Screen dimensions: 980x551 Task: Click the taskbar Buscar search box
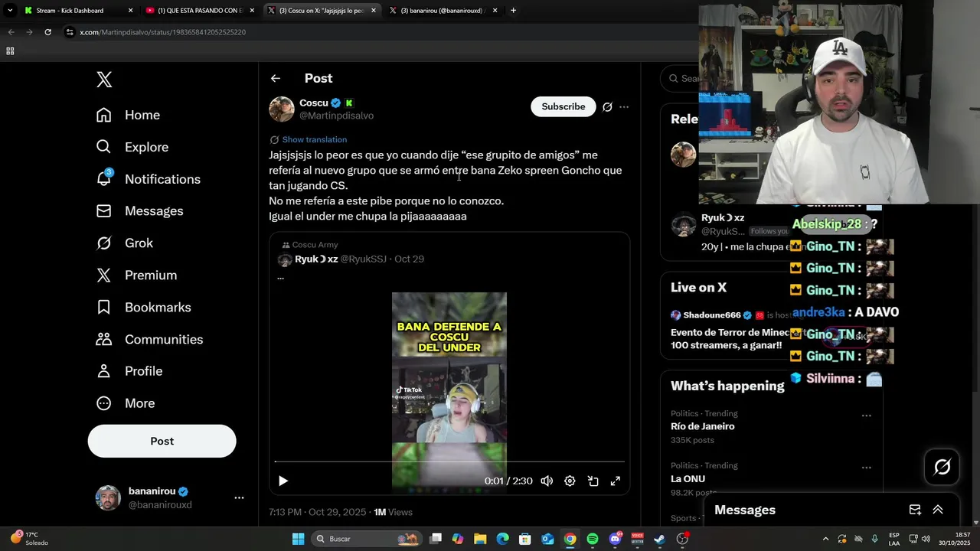coord(367,539)
